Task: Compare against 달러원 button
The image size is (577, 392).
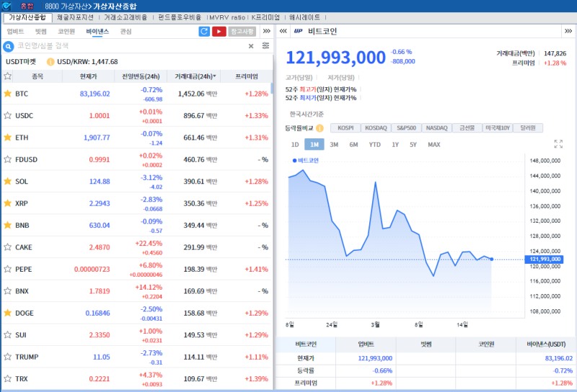Action: tap(528, 128)
